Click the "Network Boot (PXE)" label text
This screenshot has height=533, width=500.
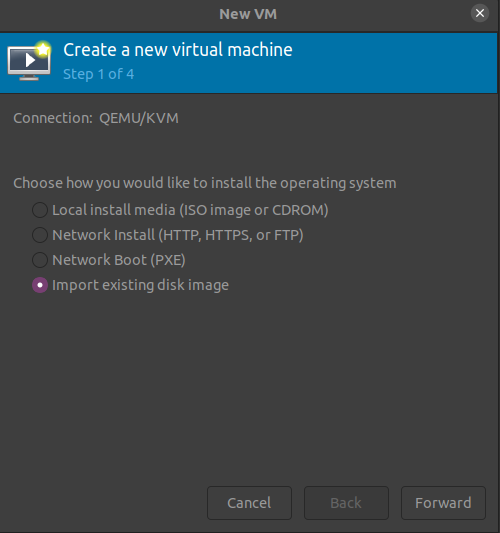[x=119, y=260]
